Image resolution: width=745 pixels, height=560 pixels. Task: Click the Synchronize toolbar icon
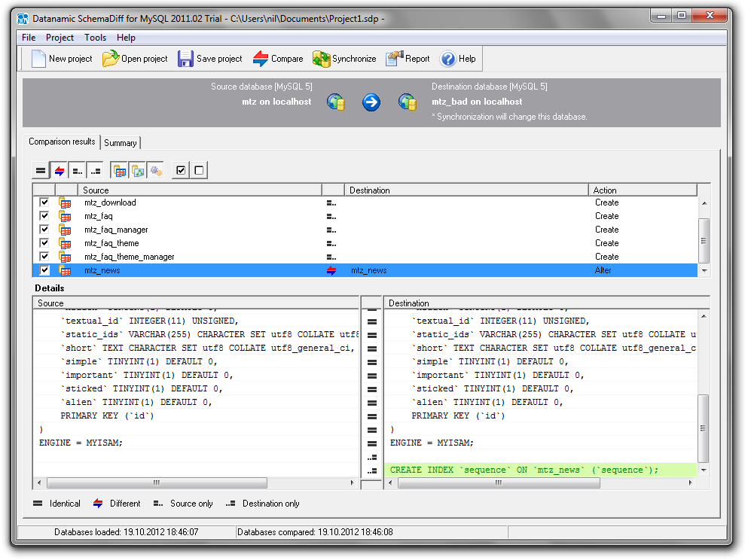pyautogui.click(x=321, y=59)
